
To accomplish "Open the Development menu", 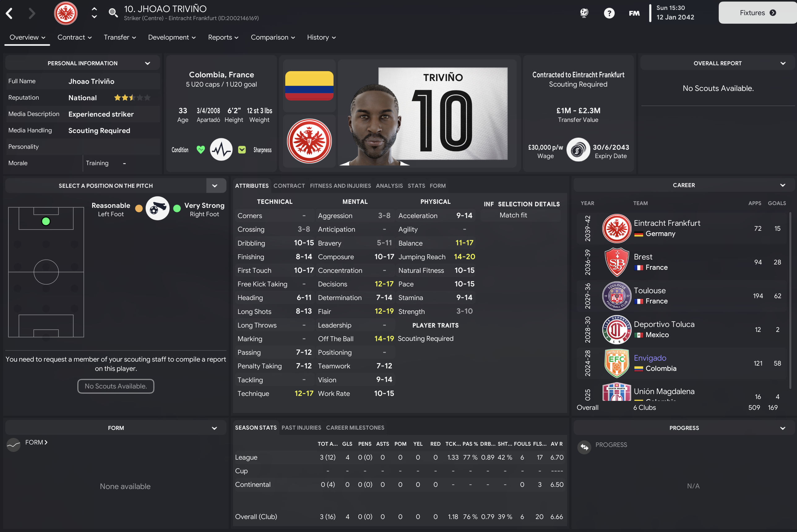I will (x=172, y=37).
